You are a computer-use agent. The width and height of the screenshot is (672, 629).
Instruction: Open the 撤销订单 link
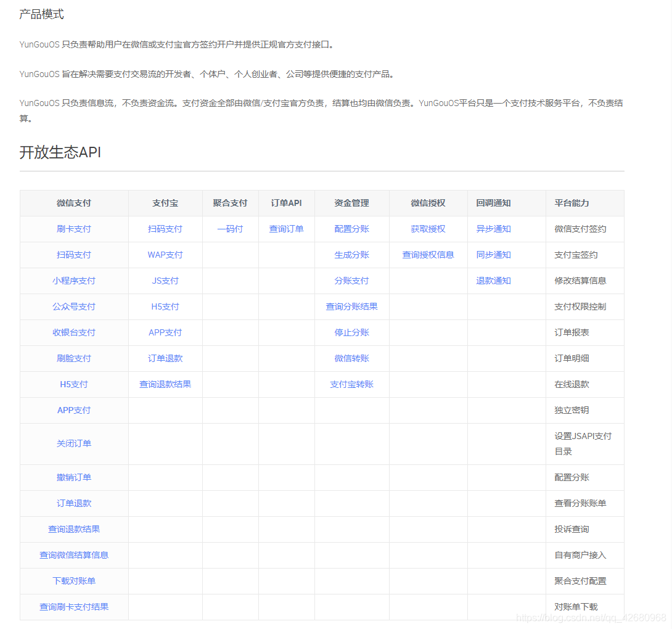point(74,477)
